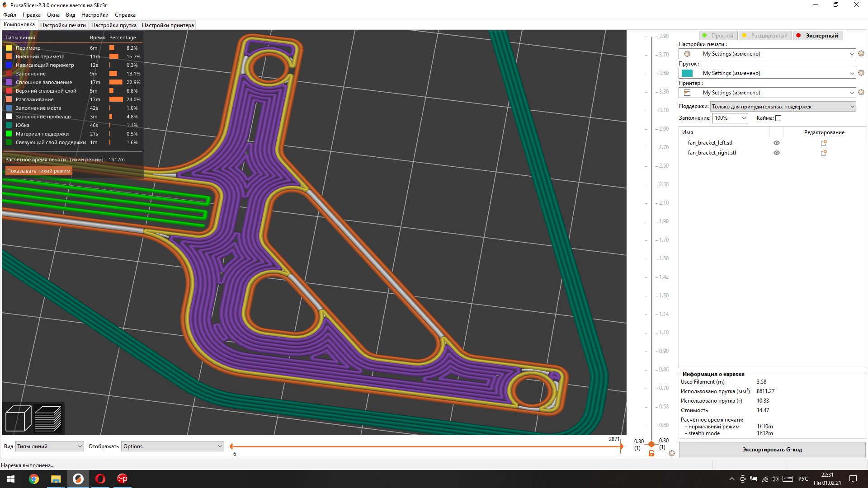Click PrusaSlicer taskbar icon
The image size is (868, 488).
[x=78, y=479]
